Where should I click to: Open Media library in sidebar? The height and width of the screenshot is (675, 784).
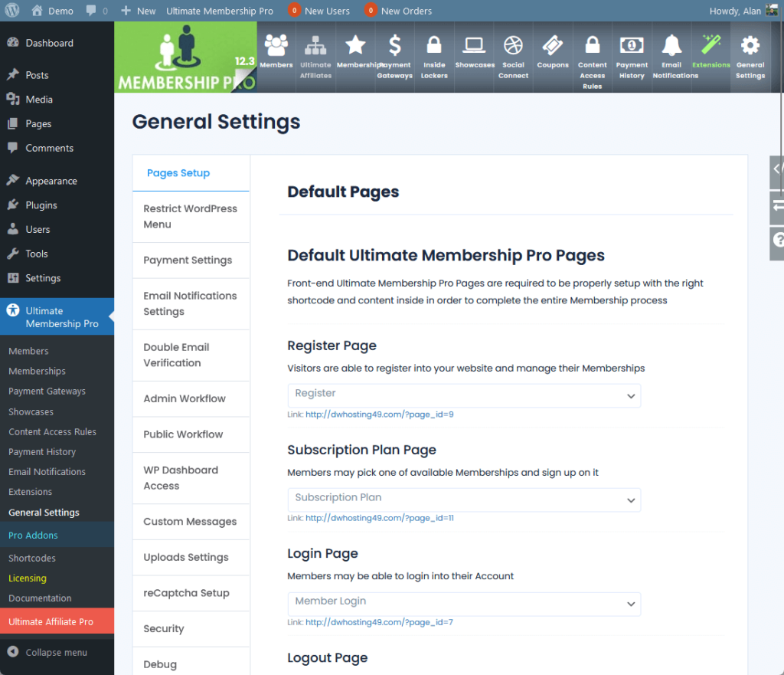pyautogui.click(x=39, y=99)
